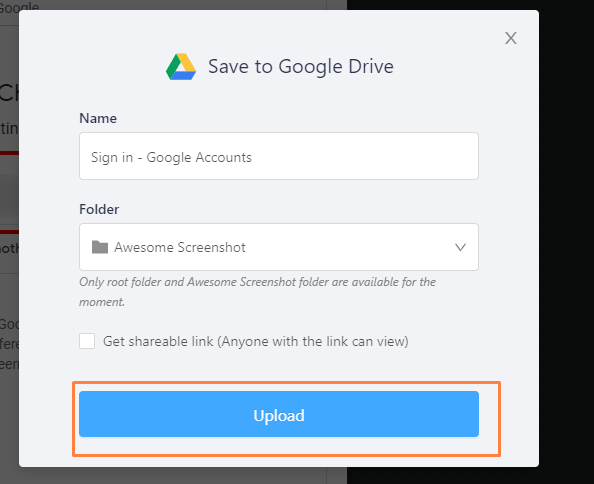
Task: Click the 'Folder' field label
Action: click(x=99, y=209)
